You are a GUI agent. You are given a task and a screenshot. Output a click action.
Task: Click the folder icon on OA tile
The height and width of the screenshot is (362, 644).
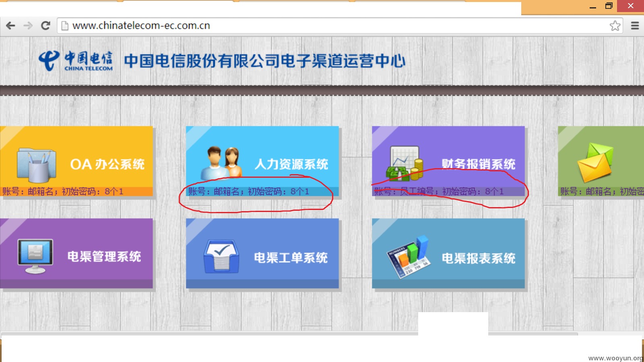pyautogui.click(x=36, y=165)
